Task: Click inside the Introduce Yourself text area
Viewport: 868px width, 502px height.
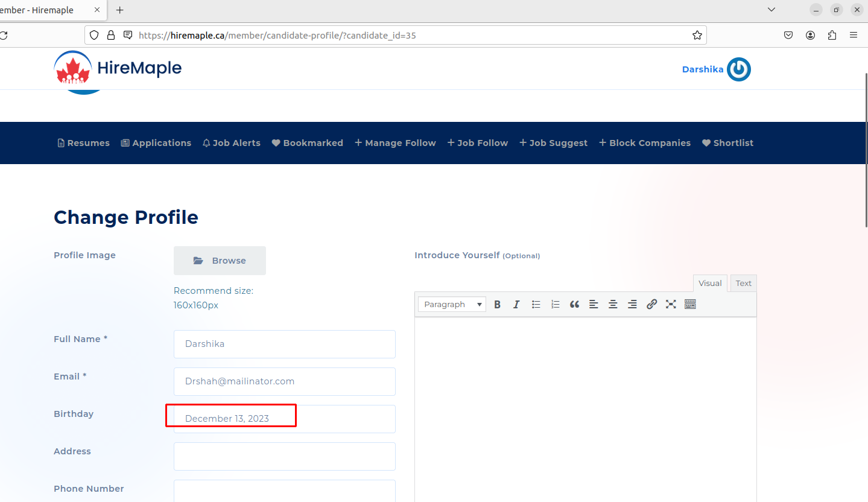Action: pos(585,409)
